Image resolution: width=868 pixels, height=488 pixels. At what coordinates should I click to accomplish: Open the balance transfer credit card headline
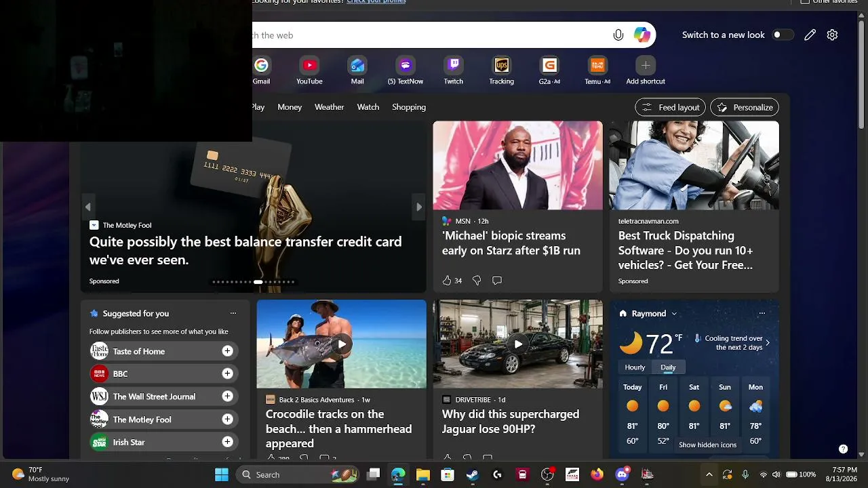(245, 251)
